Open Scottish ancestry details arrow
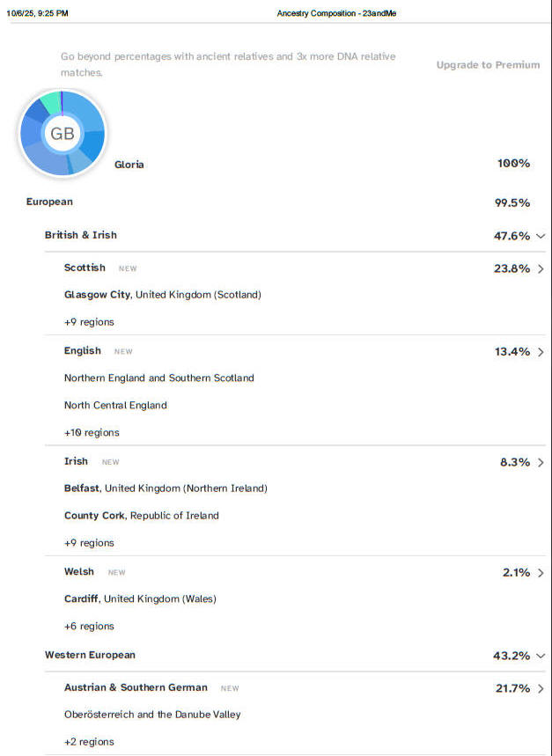 coord(540,268)
